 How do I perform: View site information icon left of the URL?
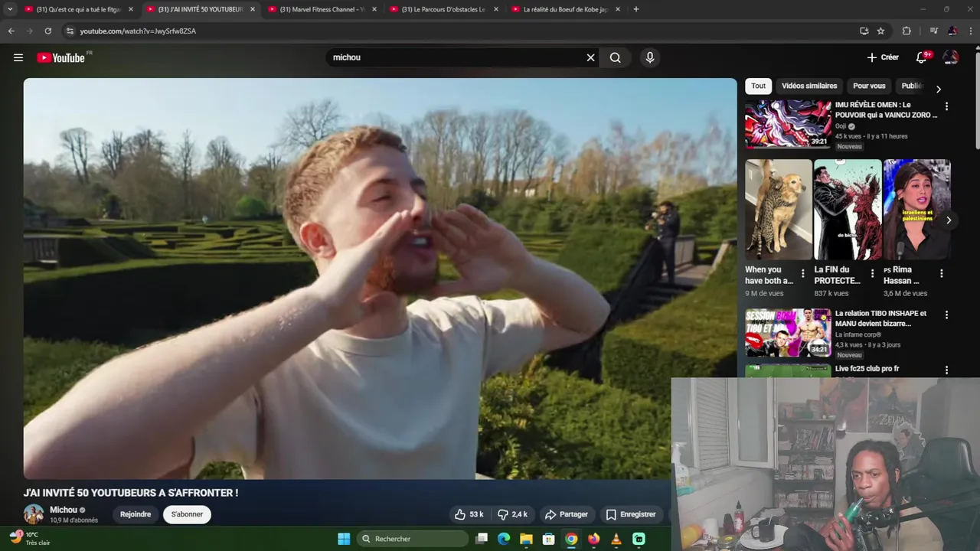coord(70,31)
